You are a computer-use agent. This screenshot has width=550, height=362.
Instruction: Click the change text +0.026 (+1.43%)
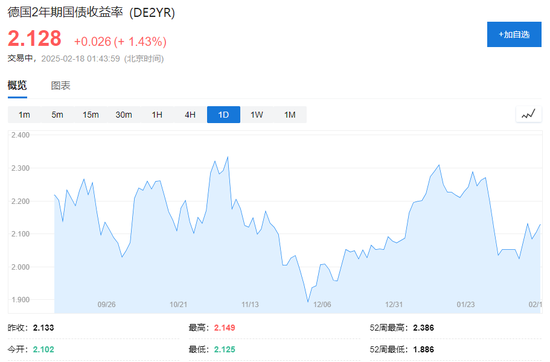tap(120, 42)
